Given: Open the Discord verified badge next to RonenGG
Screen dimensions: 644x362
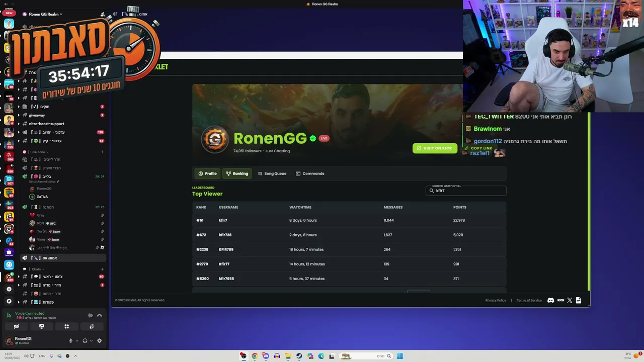Looking at the screenshot, I should pyautogui.click(x=313, y=138).
